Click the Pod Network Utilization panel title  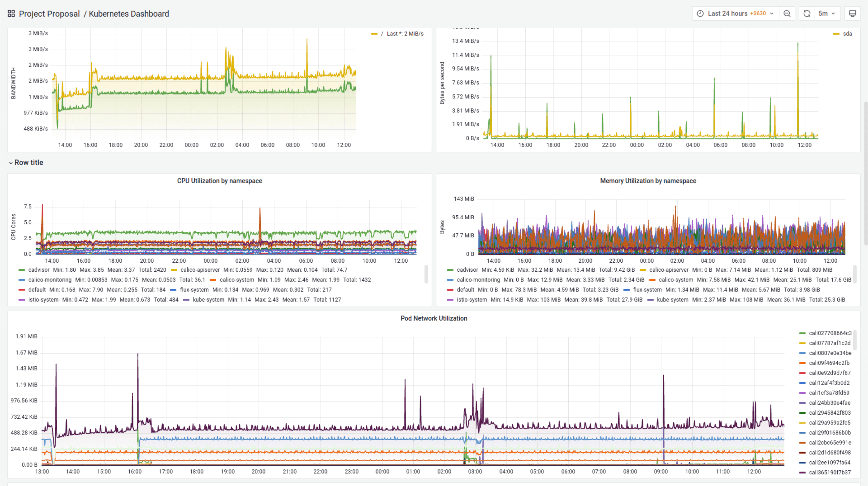tap(434, 318)
